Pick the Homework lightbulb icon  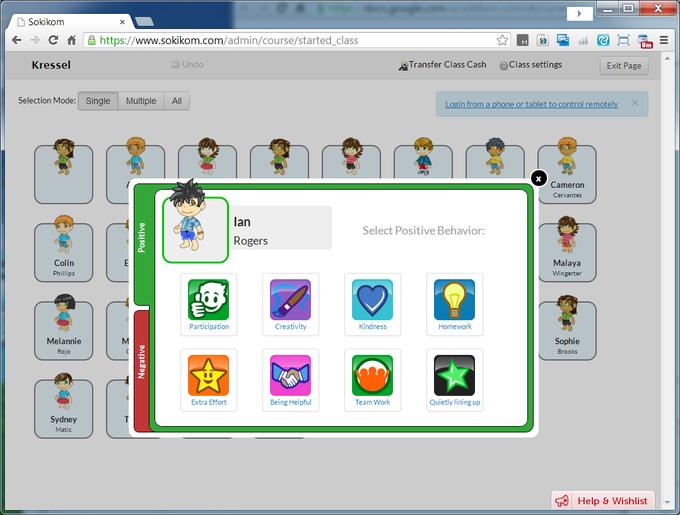point(454,304)
